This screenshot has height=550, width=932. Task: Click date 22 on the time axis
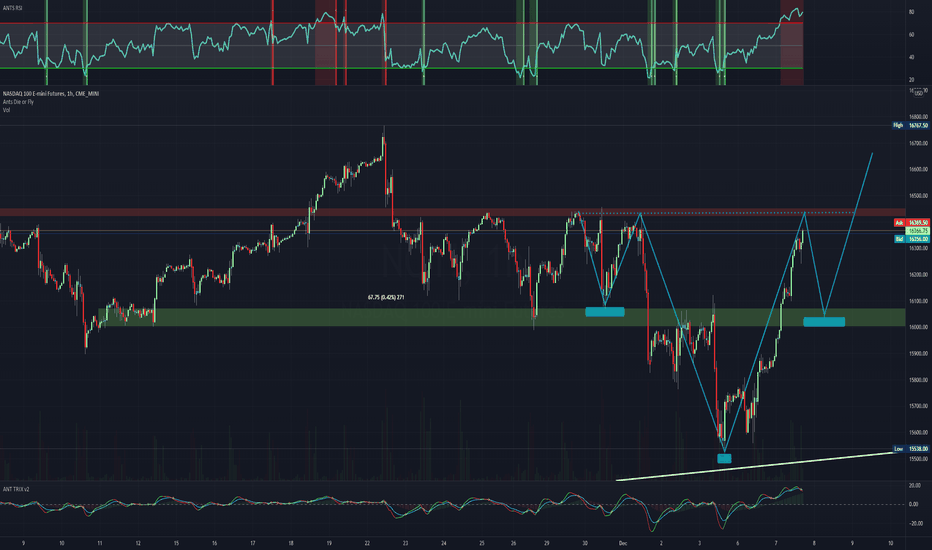pyautogui.click(x=367, y=543)
